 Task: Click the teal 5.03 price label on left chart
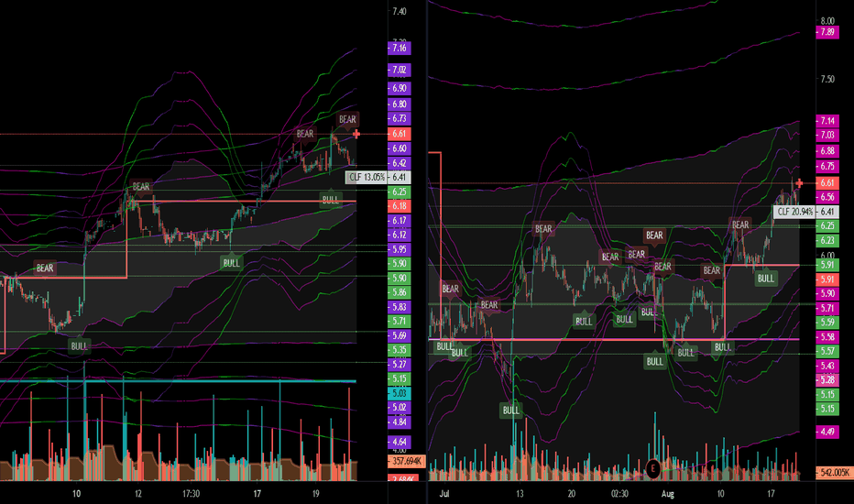pos(400,393)
